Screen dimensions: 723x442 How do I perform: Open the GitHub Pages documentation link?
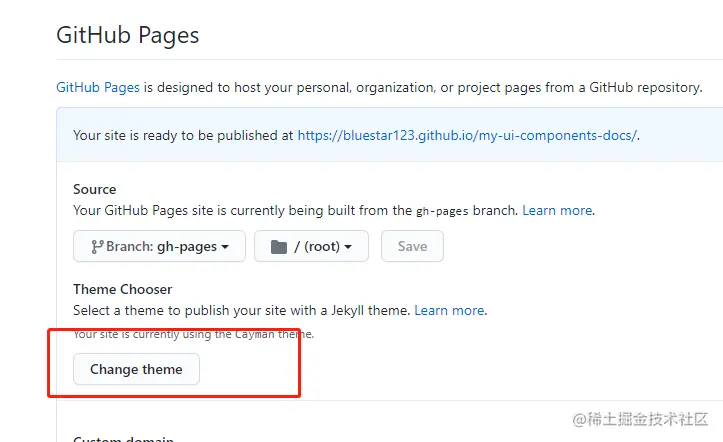pos(98,87)
